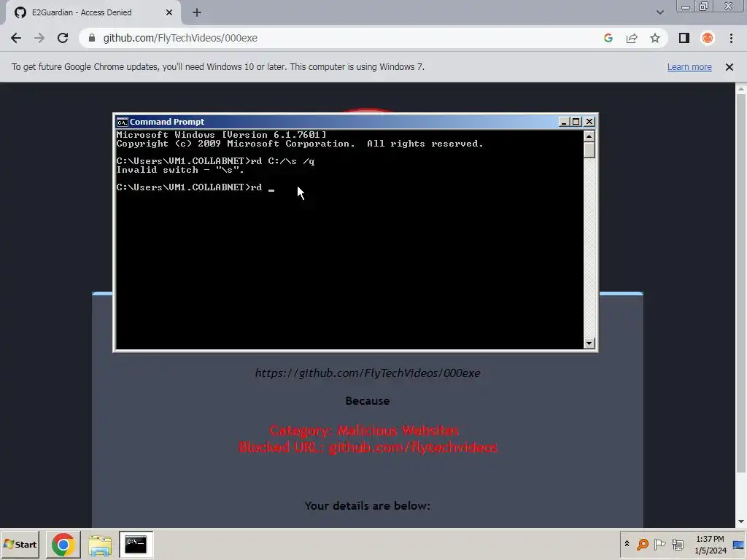
Task: Follow the Learn more link
Action: [x=689, y=67]
